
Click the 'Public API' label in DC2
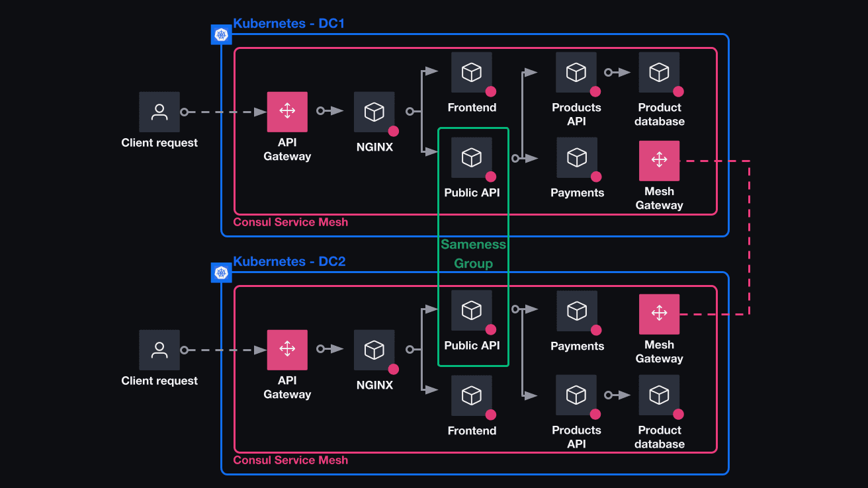(472, 346)
